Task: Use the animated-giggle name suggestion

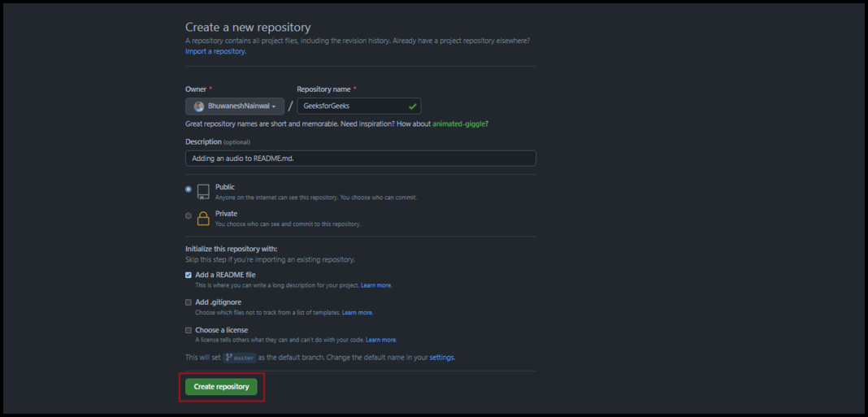Action: point(459,124)
